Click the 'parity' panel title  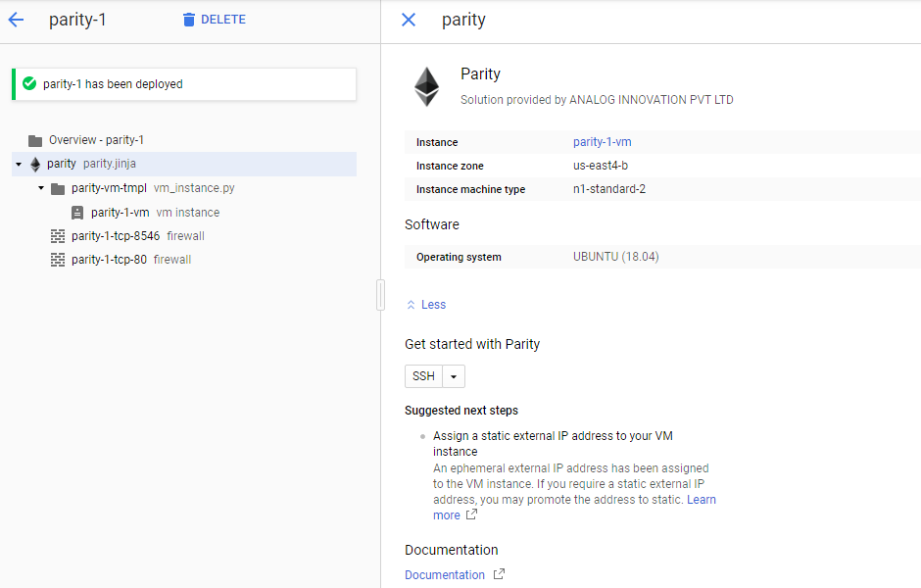463,20
